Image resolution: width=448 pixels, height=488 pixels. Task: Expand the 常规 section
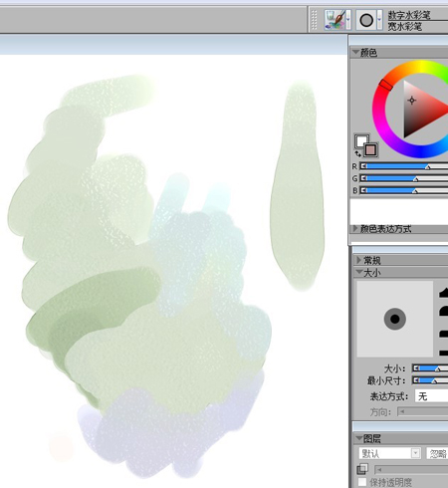tap(358, 260)
